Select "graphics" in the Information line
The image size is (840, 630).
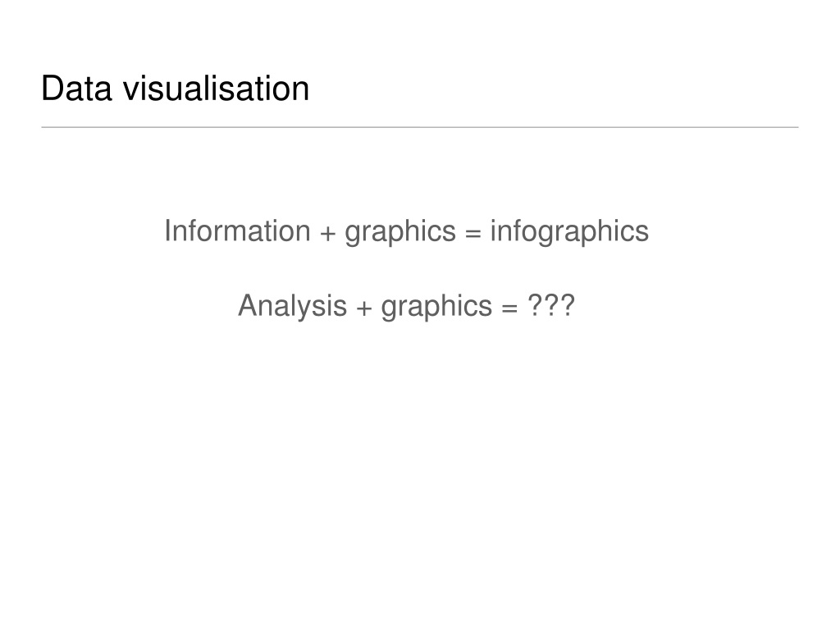400,232
